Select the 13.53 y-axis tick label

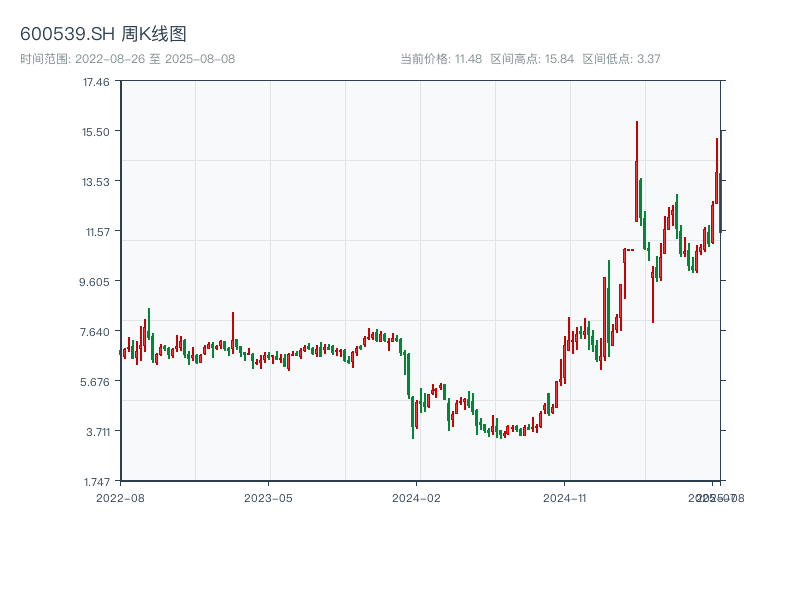click(x=96, y=182)
